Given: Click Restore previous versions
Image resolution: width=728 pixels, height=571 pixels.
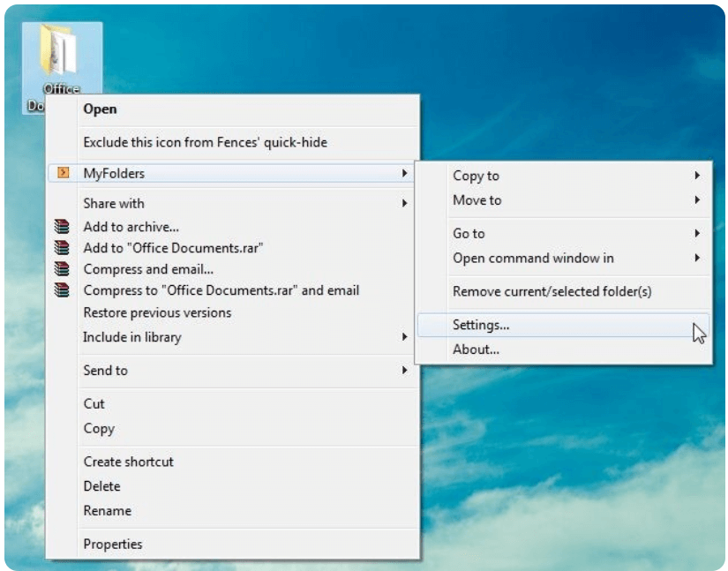Looking at the screenshot, I should (x=157, y=312).
